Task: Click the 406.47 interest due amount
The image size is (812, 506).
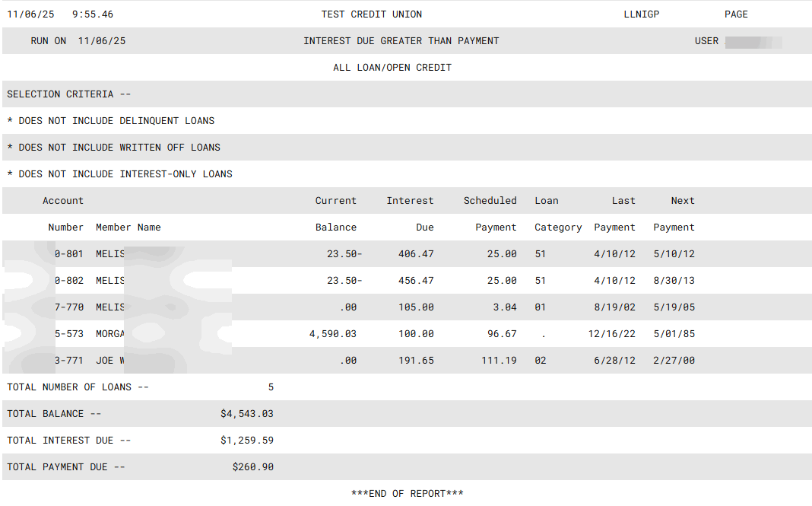Action: click(x=416, y=254)
